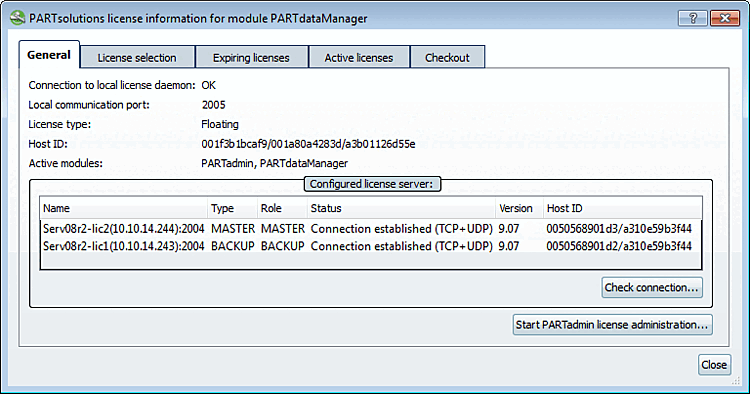Open the License selection tab
Screen dimensions: 750x394
coord(137,57)
